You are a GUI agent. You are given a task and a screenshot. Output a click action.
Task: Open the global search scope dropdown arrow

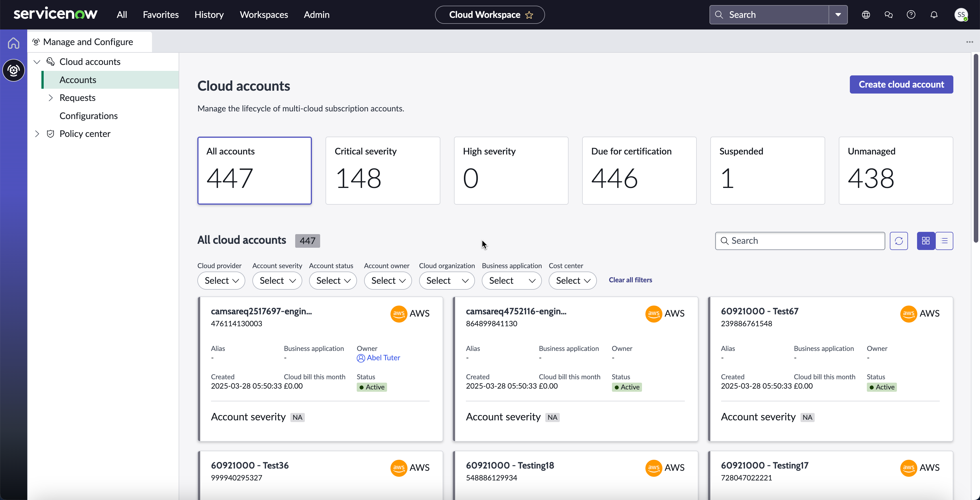click(838, 14)
